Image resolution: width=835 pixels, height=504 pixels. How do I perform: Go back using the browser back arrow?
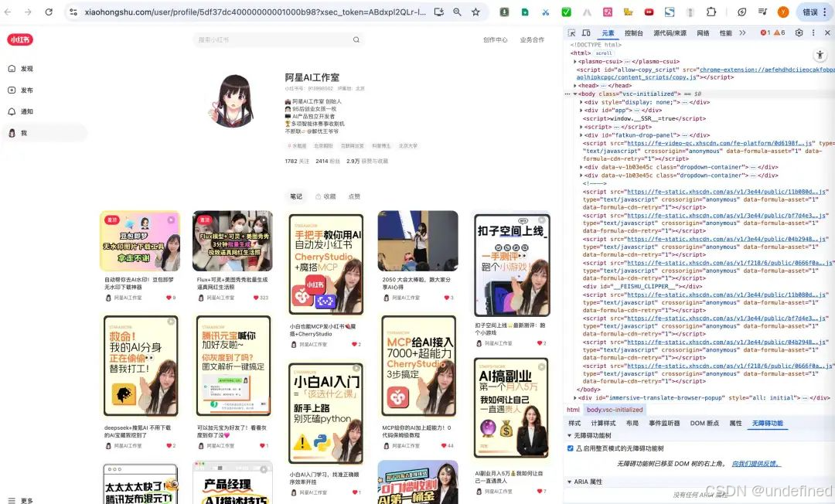(8, 12)
